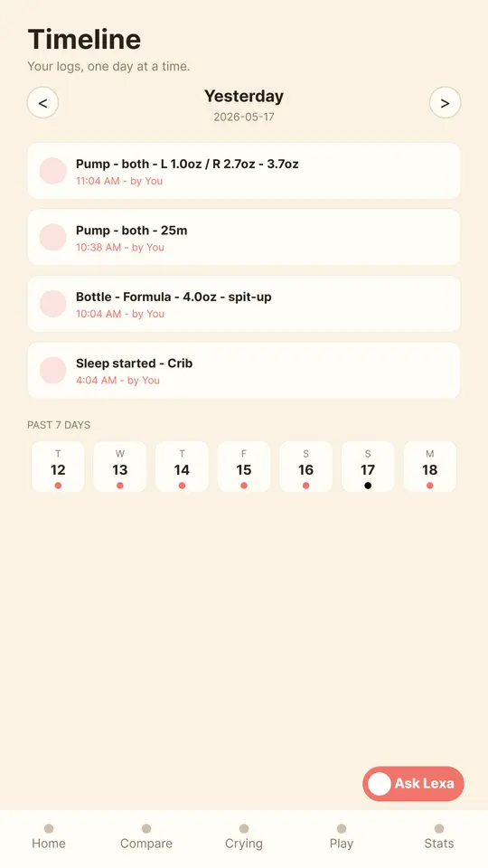Tap the pink icon on the Bottle Formula entry
This screenshot has height=868, width=488.
pyautogui.click(x=53, y=304)
